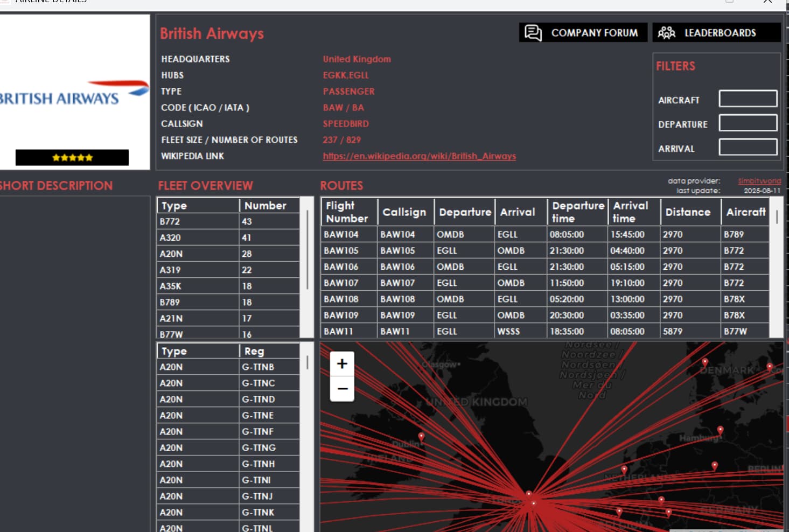Screen dimensions: 789x532
Task: Click the Aircraft filter field
Action: coord(748,99)
